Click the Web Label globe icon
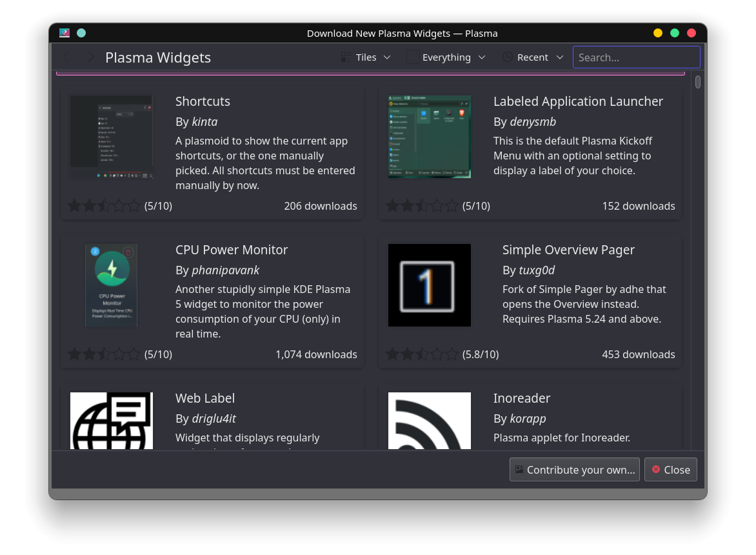The width and height of the screenshot is (756, 555). pos(112,420)
